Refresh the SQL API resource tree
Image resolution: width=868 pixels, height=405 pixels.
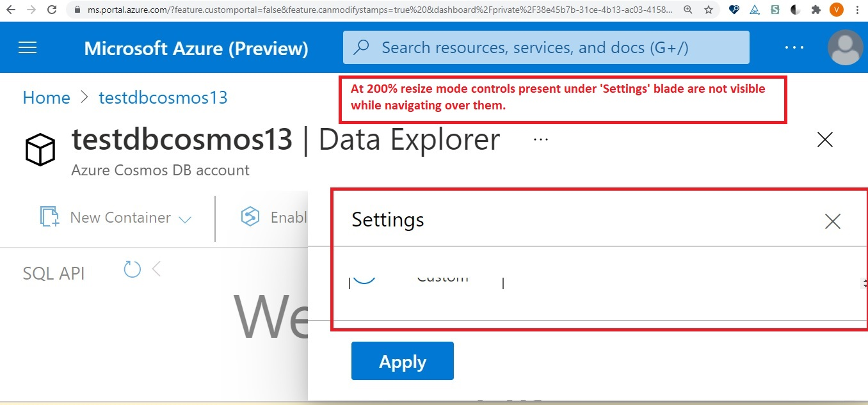(132, 269)
